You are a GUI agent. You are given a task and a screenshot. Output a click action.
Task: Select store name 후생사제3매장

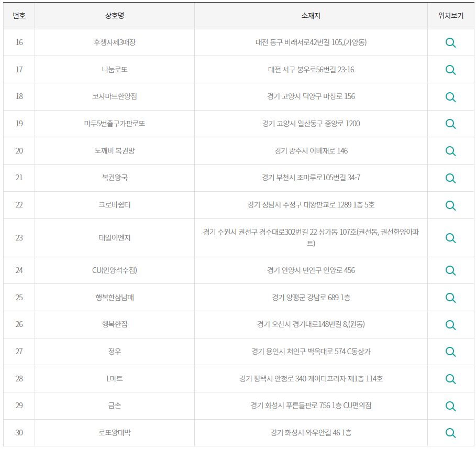pos(115,42)
